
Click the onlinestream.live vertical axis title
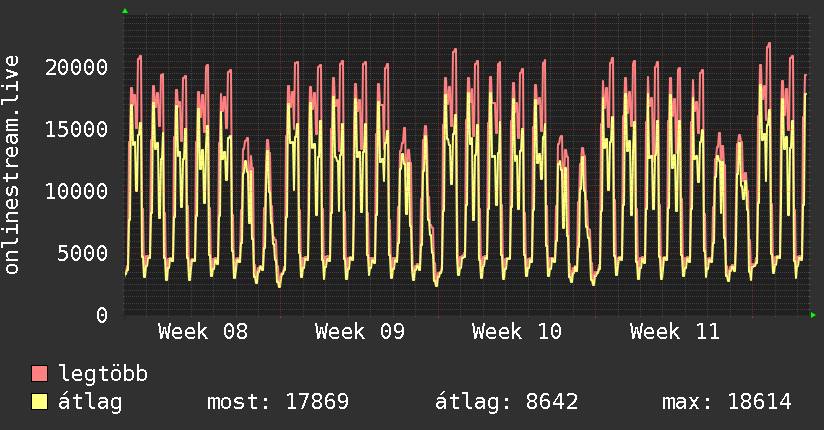tap(13, 165)
